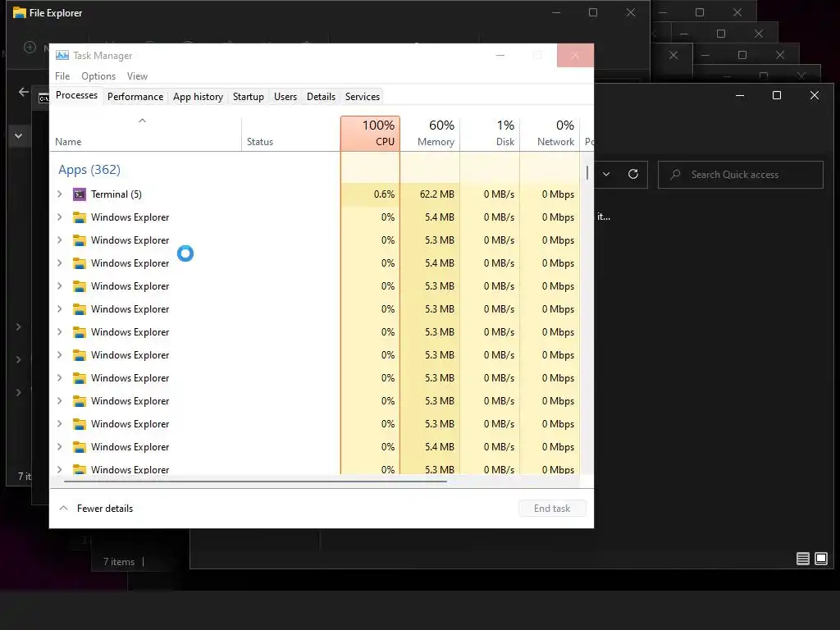Viewport: 840px width, 630px height.
Task: Expand the first Windows Explorer row under Terminal
Action: (x=60, y=217)
